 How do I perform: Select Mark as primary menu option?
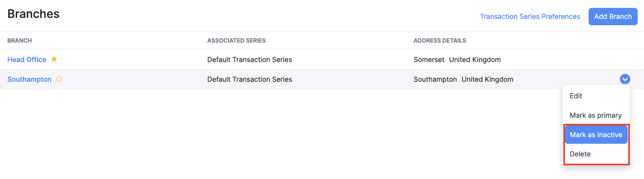595,115
